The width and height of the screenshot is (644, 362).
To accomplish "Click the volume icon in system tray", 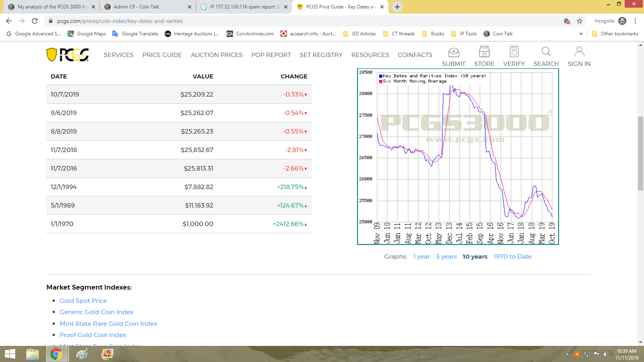I will pos(606,354).
